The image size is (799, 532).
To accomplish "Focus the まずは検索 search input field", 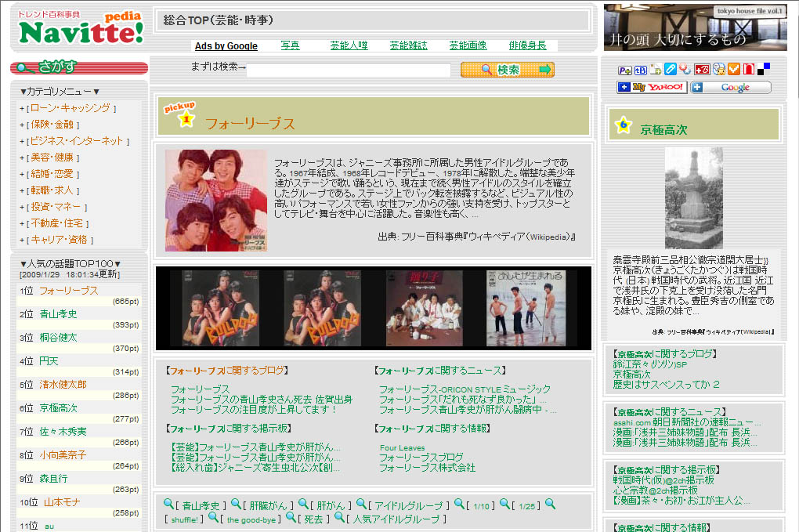I will (x=349, y=70).
